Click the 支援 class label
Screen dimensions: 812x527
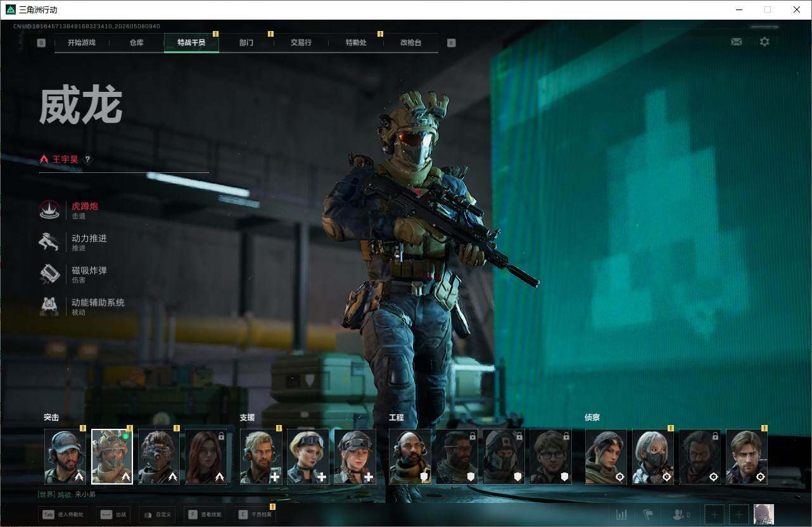click(x=247, y=417)
